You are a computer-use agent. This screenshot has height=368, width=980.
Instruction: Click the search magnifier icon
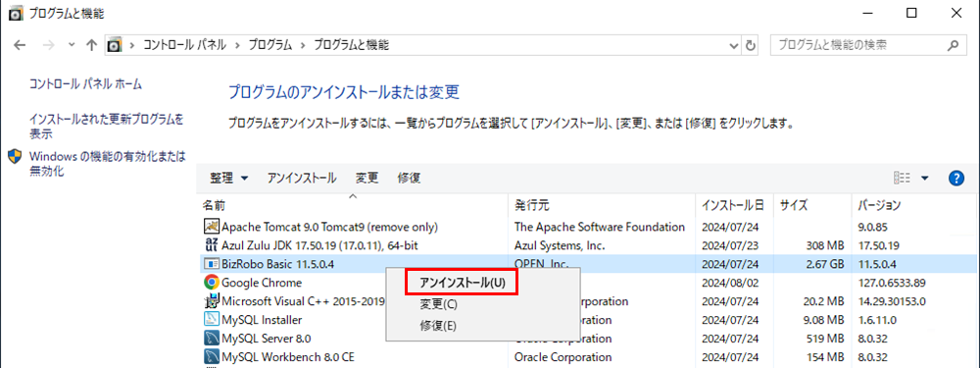954,45
